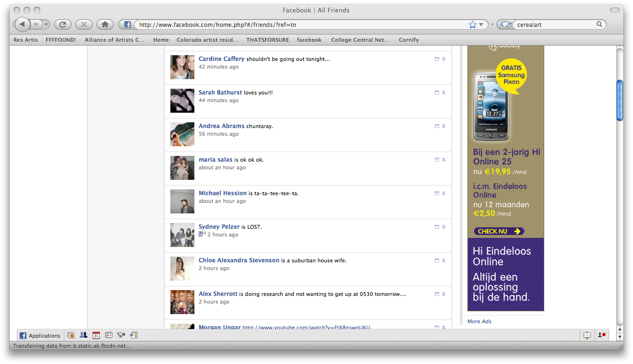Open the Photos app icon in bottom bar
The width and height of the screenshot is (633, 364).
71,335
